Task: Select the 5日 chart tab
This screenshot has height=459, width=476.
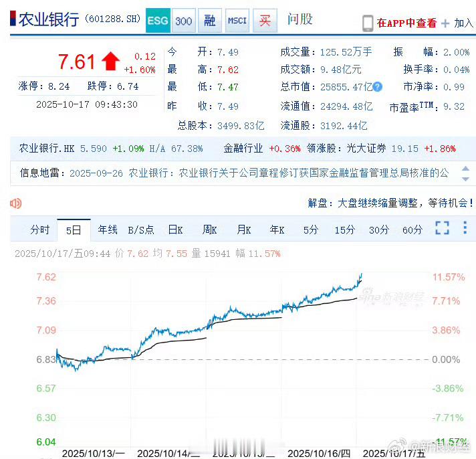Action: [74, 230]
